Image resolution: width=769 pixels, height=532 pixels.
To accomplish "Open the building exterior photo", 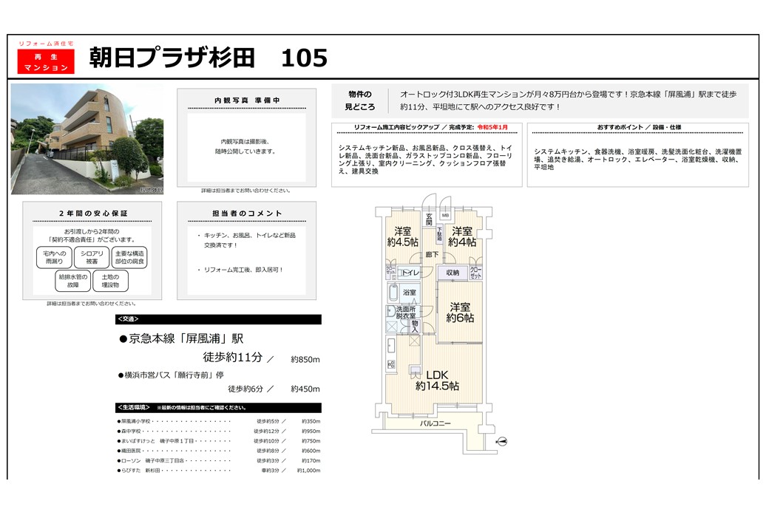I will (x=87, y=139).
